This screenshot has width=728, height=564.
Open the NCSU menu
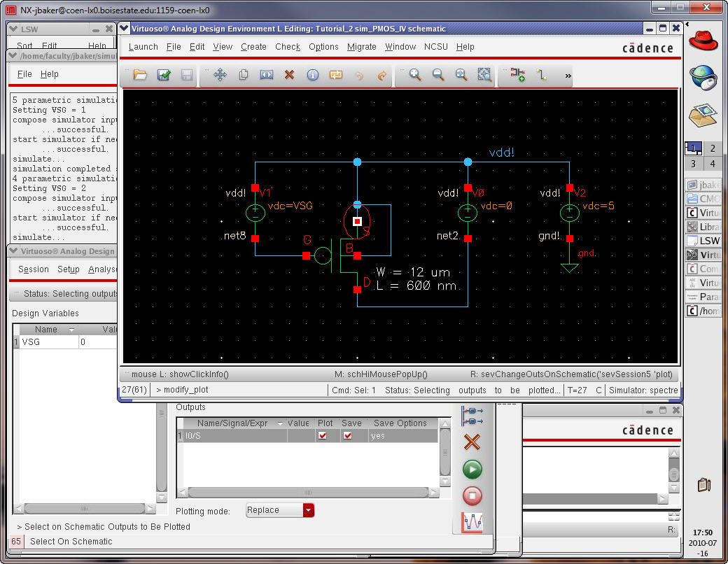point(435,47)
